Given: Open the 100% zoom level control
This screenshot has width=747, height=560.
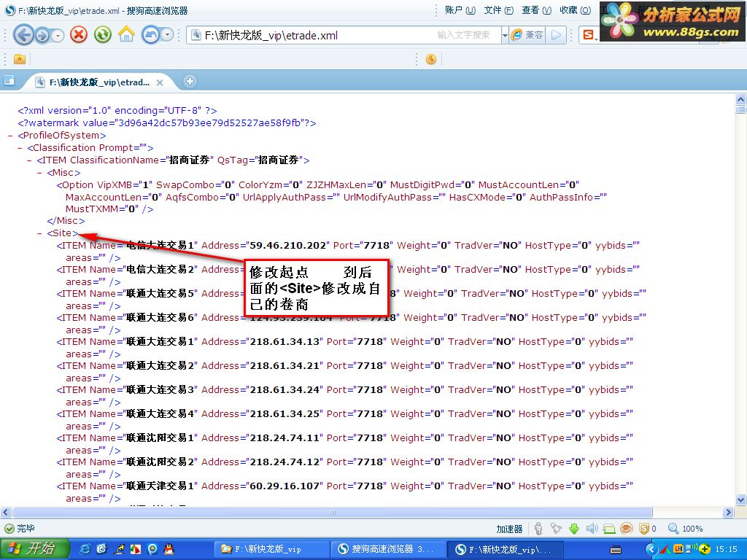Looking at the screenshot, I should [x=686, y=529].
